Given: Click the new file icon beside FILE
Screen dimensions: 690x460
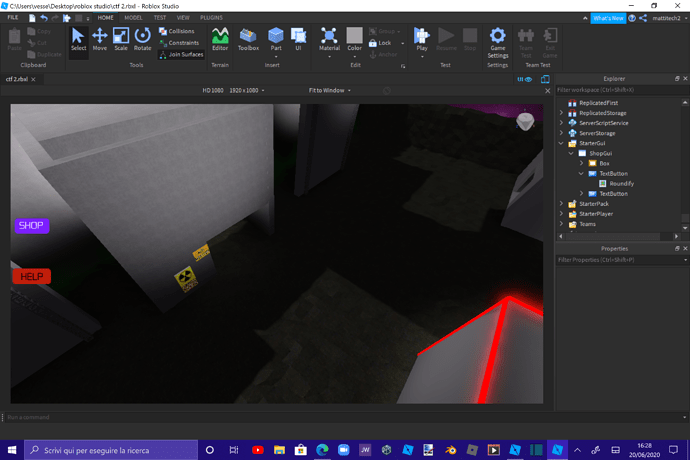Looking at the screenshot, I should tap(32, 18).
